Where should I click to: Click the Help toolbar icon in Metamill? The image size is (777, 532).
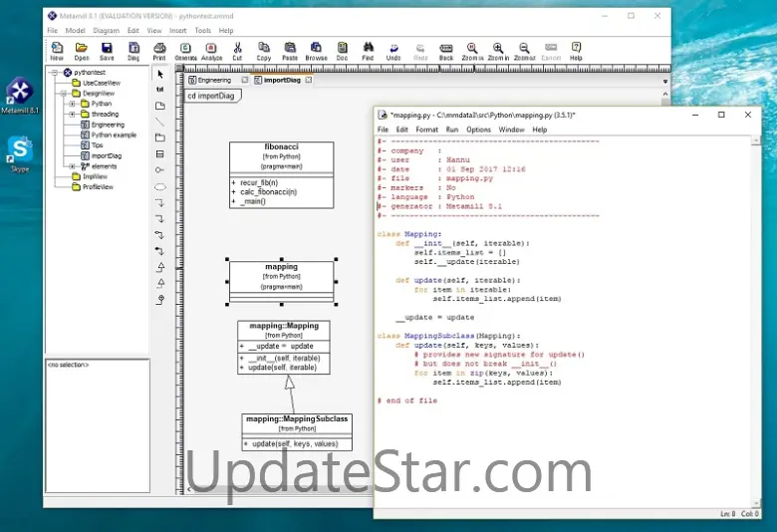click(x=576, y=51)
